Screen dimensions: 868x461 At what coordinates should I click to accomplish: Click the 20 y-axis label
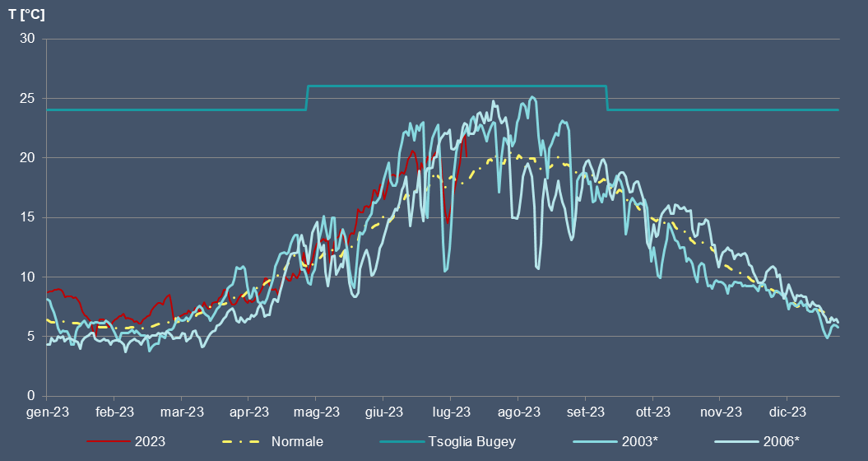pos(28,158)
